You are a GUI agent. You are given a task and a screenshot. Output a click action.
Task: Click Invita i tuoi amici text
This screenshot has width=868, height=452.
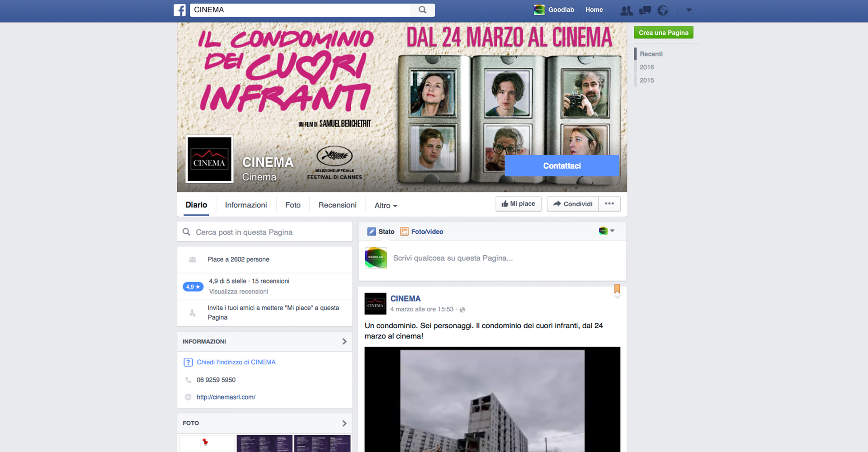click(273, 312)
